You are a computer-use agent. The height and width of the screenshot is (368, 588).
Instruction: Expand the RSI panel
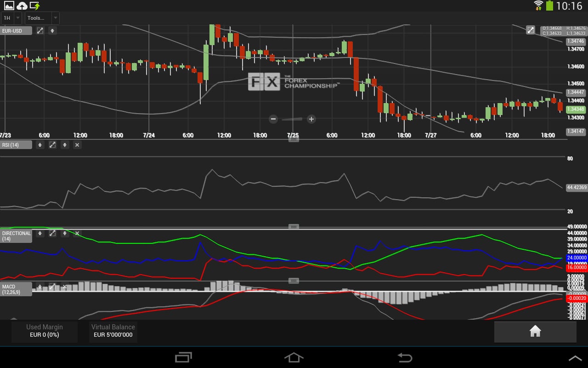(x=52, y=145)
